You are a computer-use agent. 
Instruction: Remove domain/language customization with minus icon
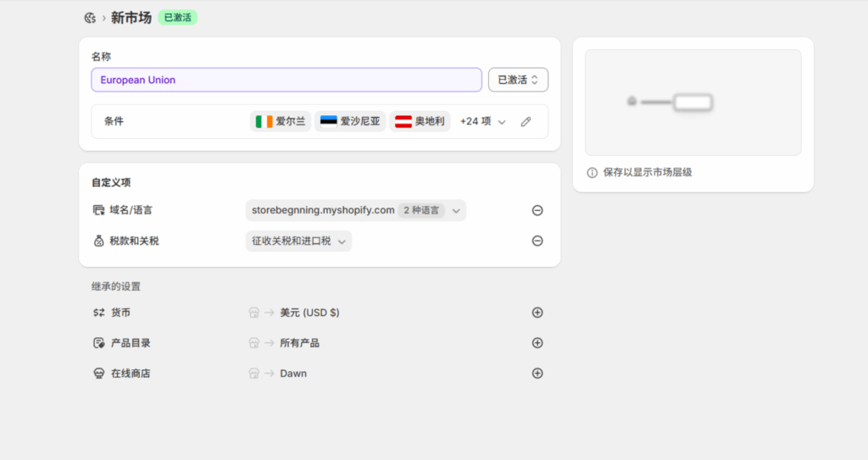point(537,211)
